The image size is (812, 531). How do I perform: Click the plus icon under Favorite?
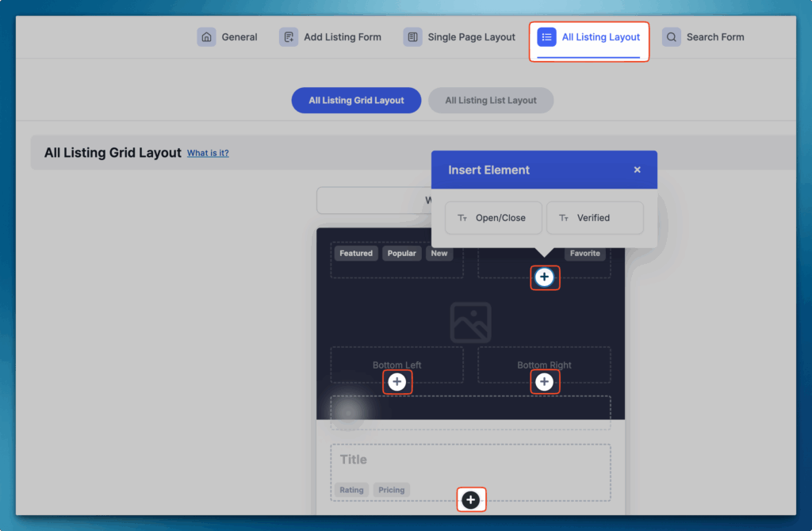click(544, 277)
